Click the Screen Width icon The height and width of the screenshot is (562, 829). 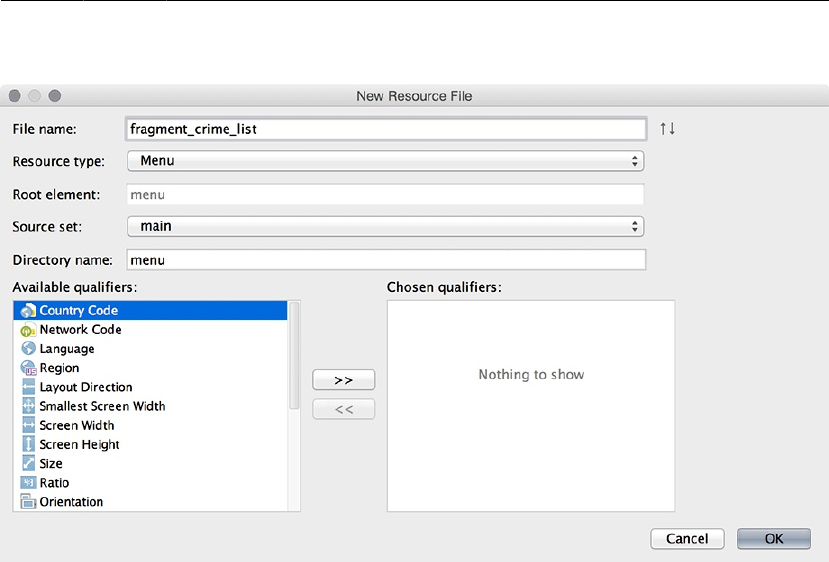click(29, 425)
